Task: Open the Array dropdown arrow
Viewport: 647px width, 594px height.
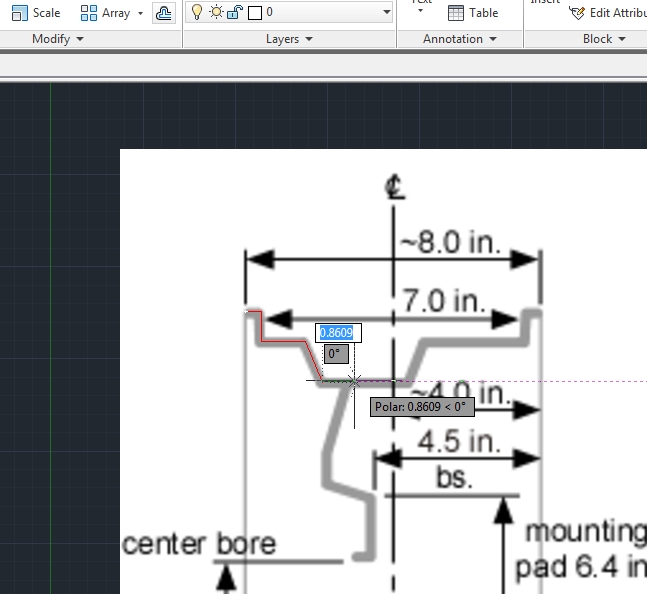Action: pos(140,13)
